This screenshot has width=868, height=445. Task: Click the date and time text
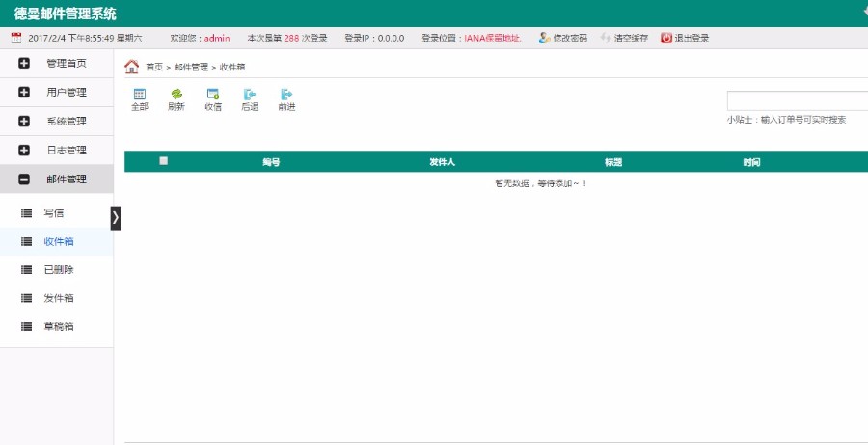pos(85,39)
